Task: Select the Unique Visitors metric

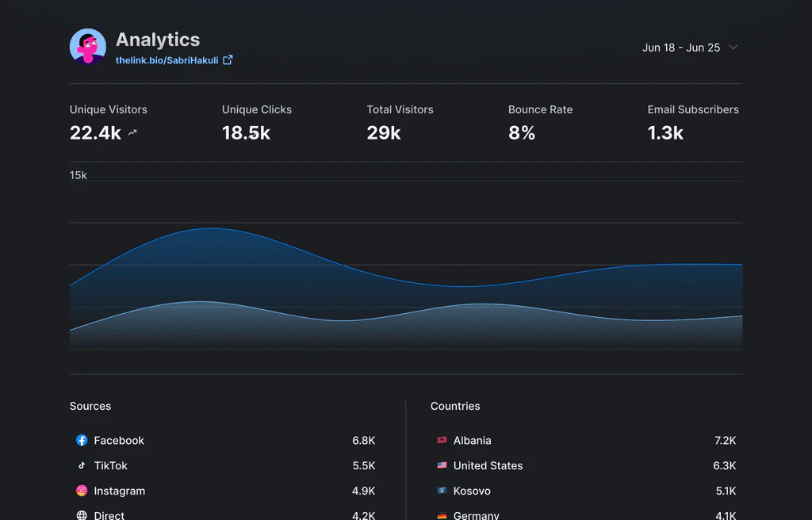Action: coord(108,109)
